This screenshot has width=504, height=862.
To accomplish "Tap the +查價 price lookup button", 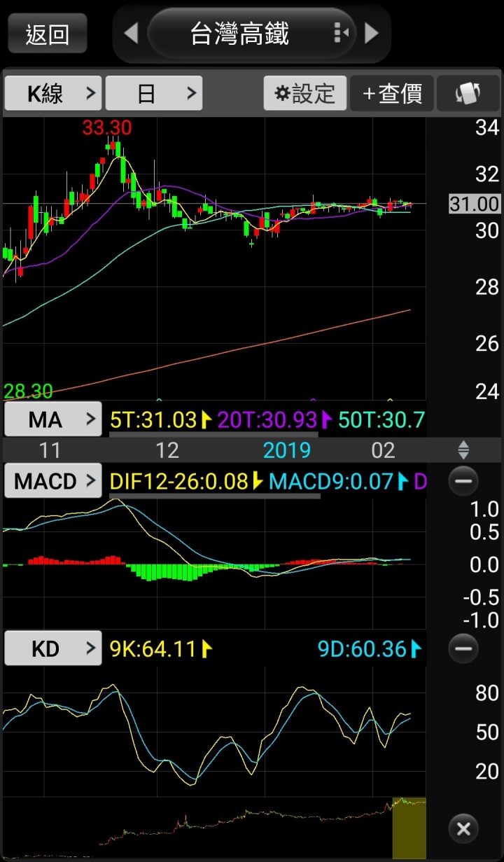I will [392, 93].
